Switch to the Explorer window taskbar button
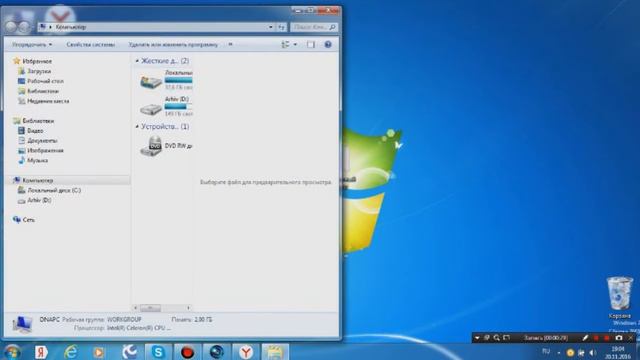640x360 pixels. pos(275,352)
